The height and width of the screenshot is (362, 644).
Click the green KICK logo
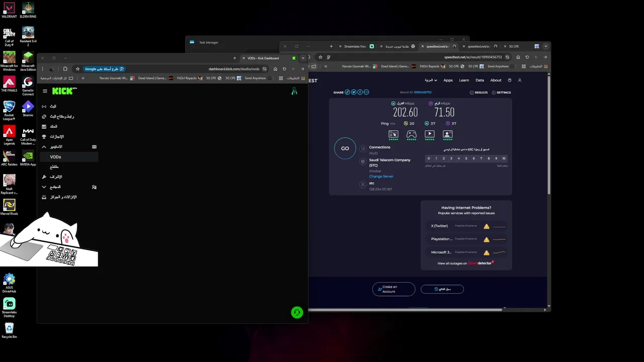pos(64,91)
